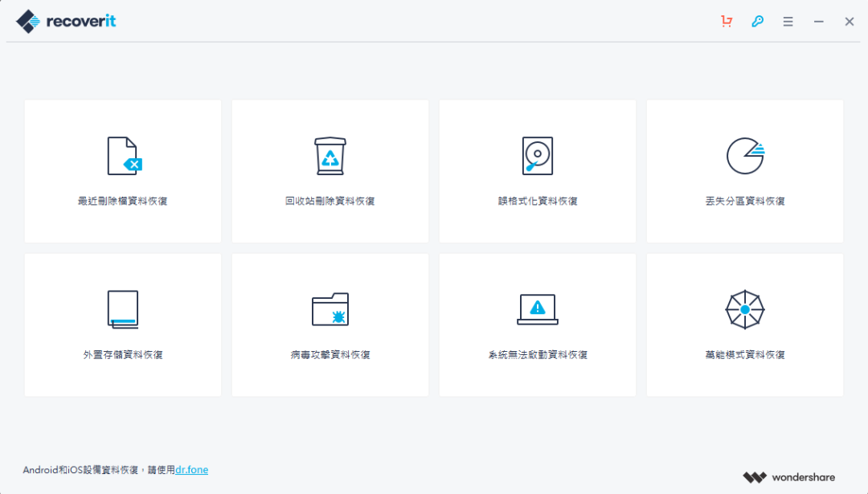Viewport: 868px width, 494px height.
Task: Open the hamburger menu
Action: pos(788,22)
